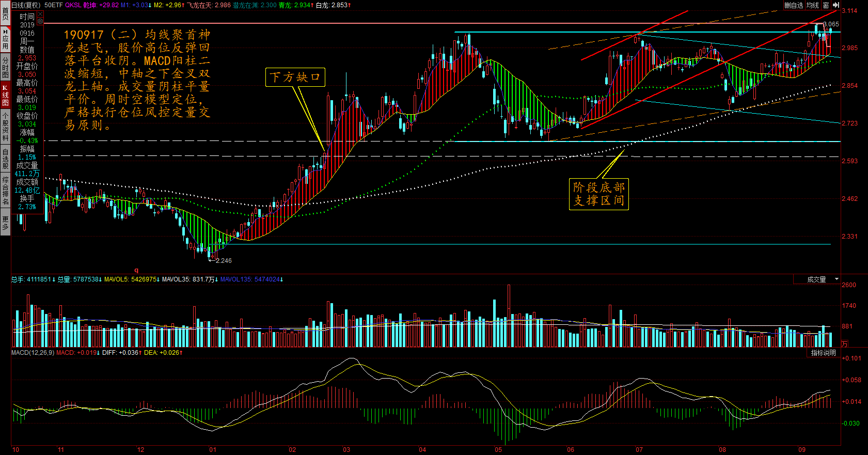Expand the 更多 sidebar tab
The height and width of the screenshot is (455, 868).
(5, 223)
